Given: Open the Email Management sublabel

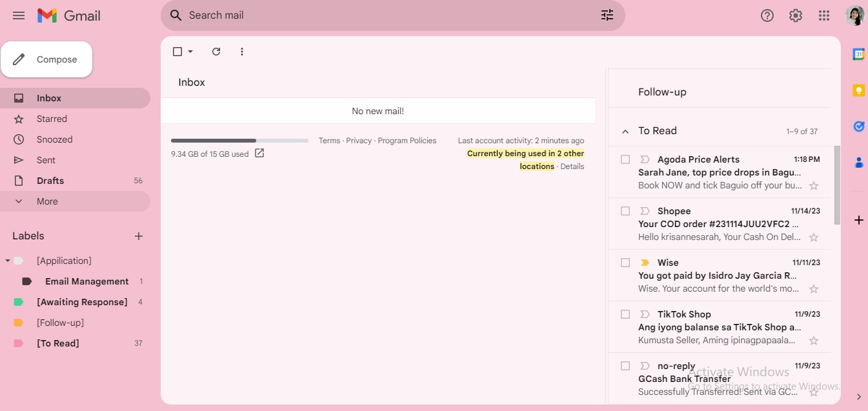Looking at the screenshot, I should tap(75, 281).
